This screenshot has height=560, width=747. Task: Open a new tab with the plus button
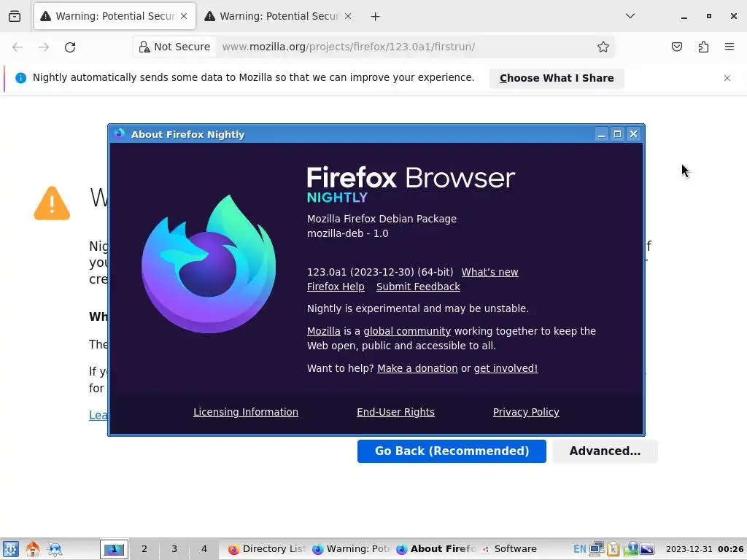click(376, 17)
